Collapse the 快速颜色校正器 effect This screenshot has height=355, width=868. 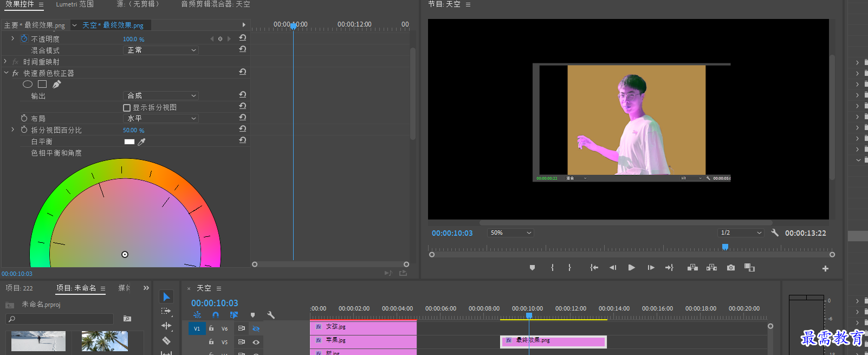[x=6, y=73]
